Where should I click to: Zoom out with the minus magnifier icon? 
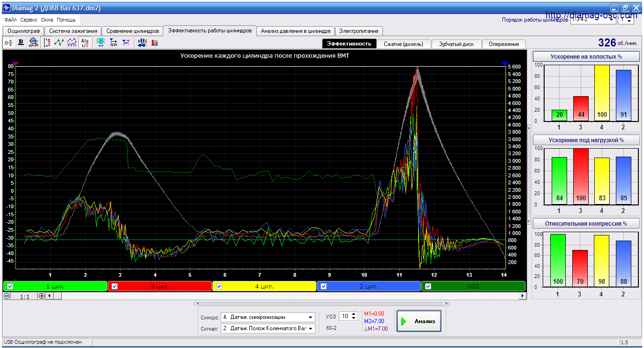(7, 296)
